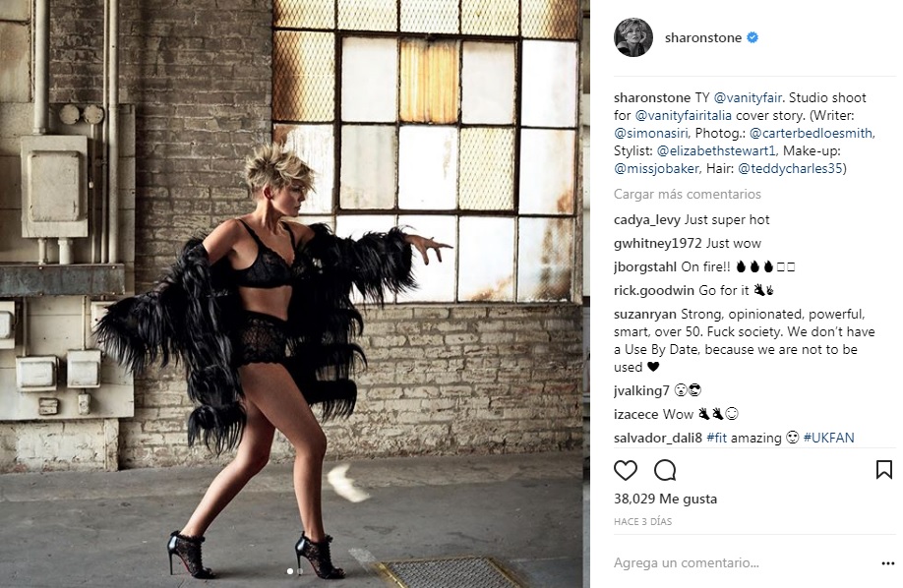Click the comment speech bubble icon
The width and height of the screenshot is (903, 588).
click(665, 471)
